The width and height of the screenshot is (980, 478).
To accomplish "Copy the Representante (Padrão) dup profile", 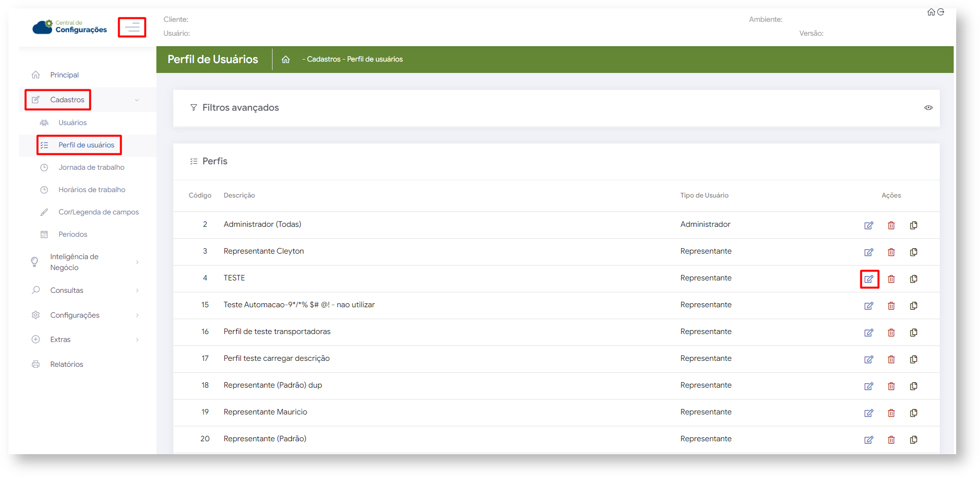I will coord(913,386).
